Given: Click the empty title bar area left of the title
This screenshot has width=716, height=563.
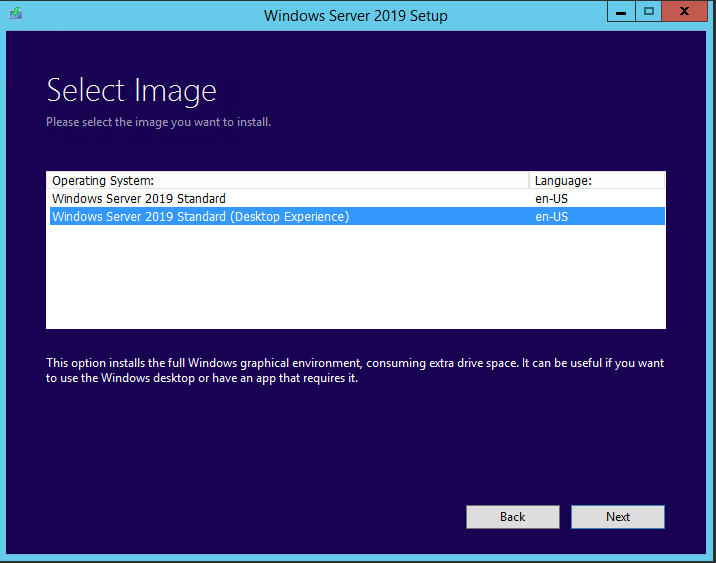Looking at the screenshot, I should [x=140, y=15].
